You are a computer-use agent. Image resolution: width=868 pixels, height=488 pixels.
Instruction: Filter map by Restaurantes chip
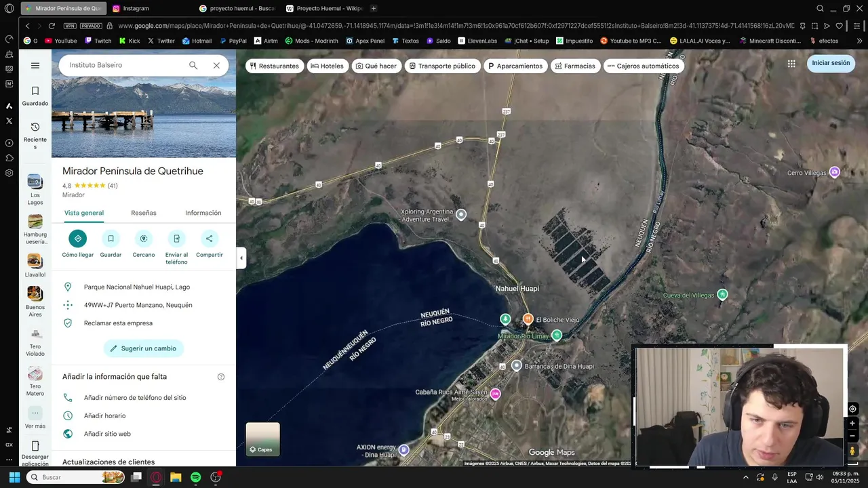click(274, 66)
